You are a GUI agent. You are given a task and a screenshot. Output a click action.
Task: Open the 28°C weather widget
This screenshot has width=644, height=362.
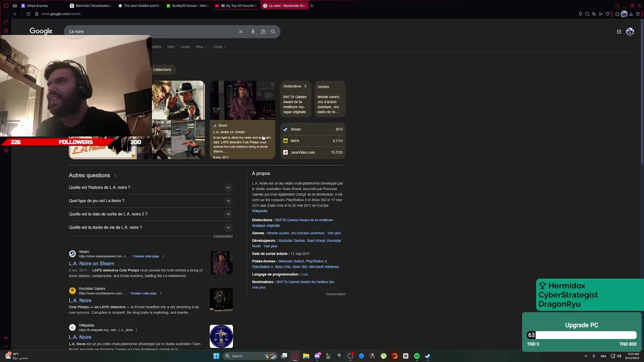(16, 356)
